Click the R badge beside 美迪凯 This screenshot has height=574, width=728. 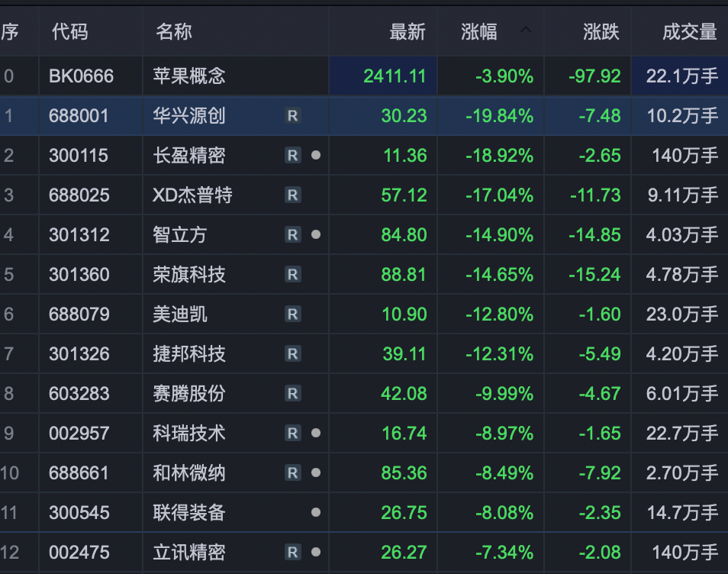tap(292, 314)
